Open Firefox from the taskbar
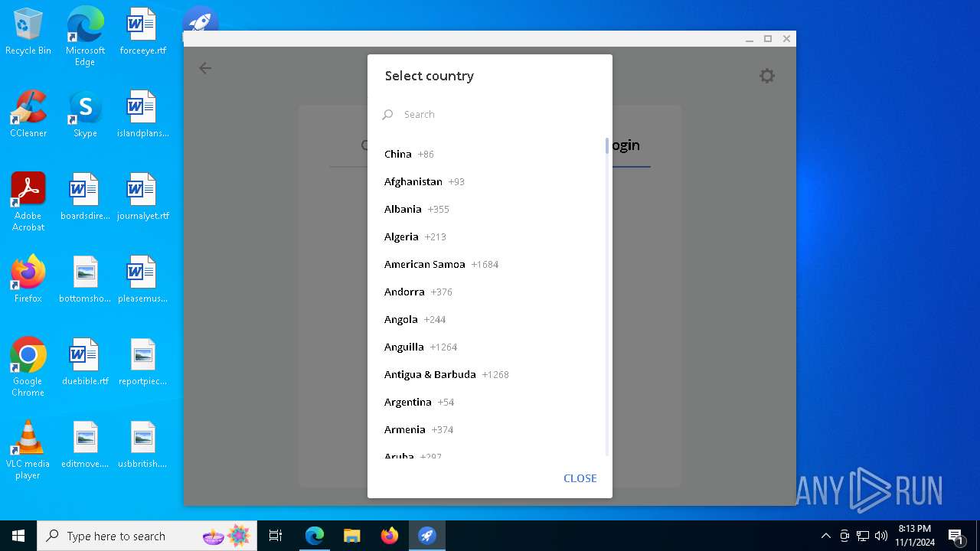Viewport: 980px width, 551px height. tap(390, 536)
